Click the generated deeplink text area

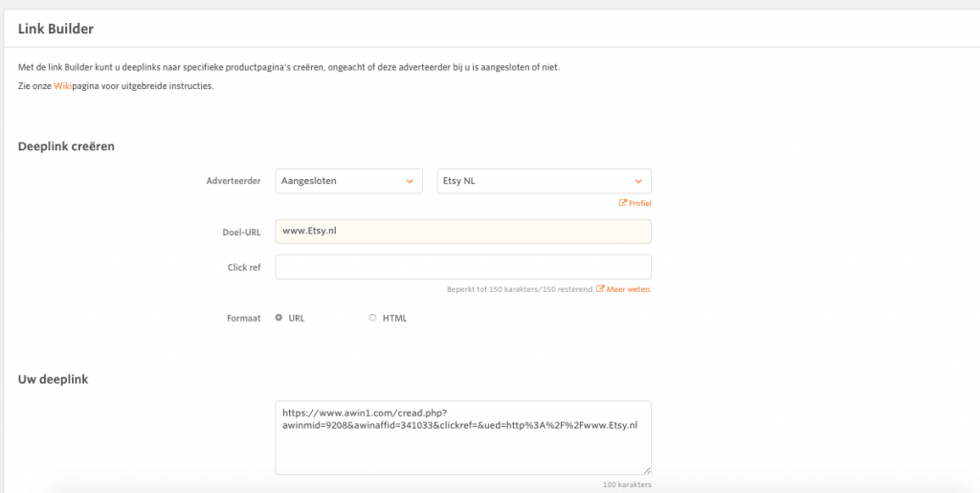coord(463,438)
